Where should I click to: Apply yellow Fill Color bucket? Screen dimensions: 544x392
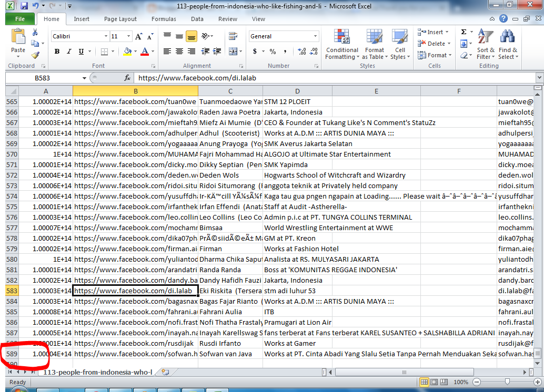click(x=127, y=51)
